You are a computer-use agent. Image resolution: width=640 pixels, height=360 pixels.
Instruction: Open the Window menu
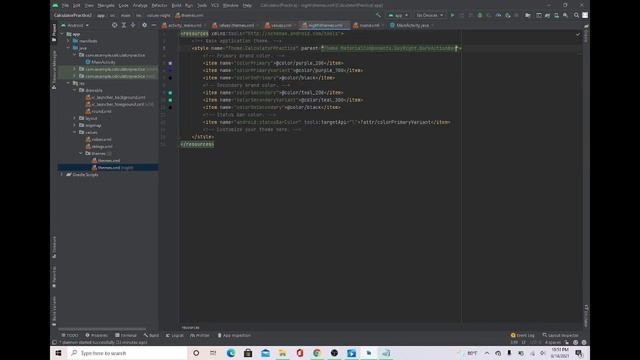pyautogui.click(x=231, y=5)
